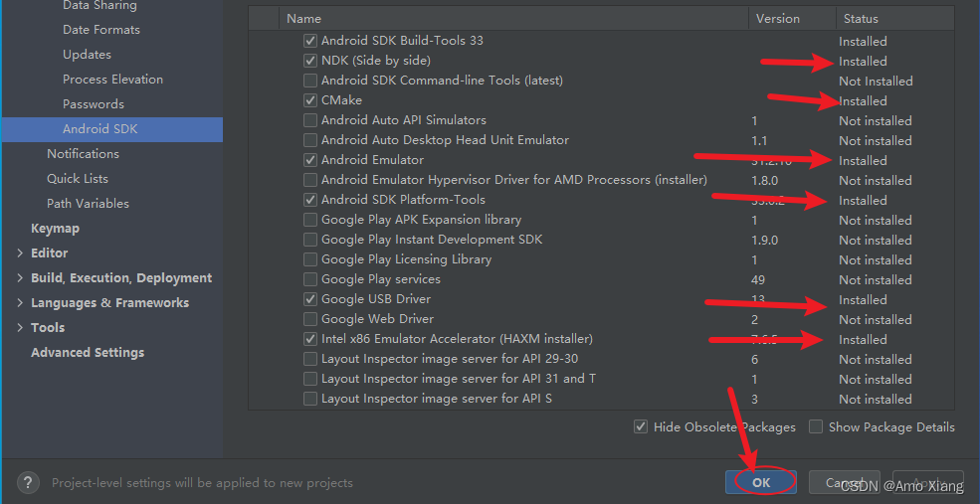Expand Build, Execution, Deployment section
This screenshot has height=504, width=980.
20,277
